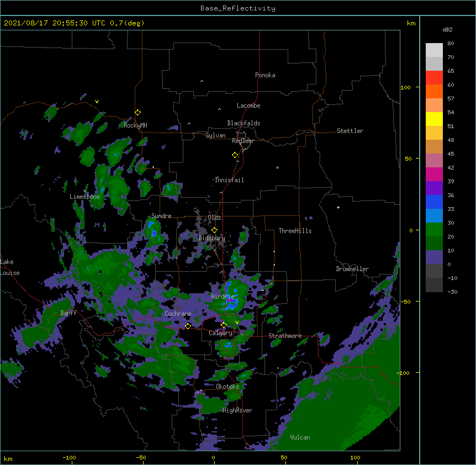Click the Stettler city label

(x=350, y=131)
